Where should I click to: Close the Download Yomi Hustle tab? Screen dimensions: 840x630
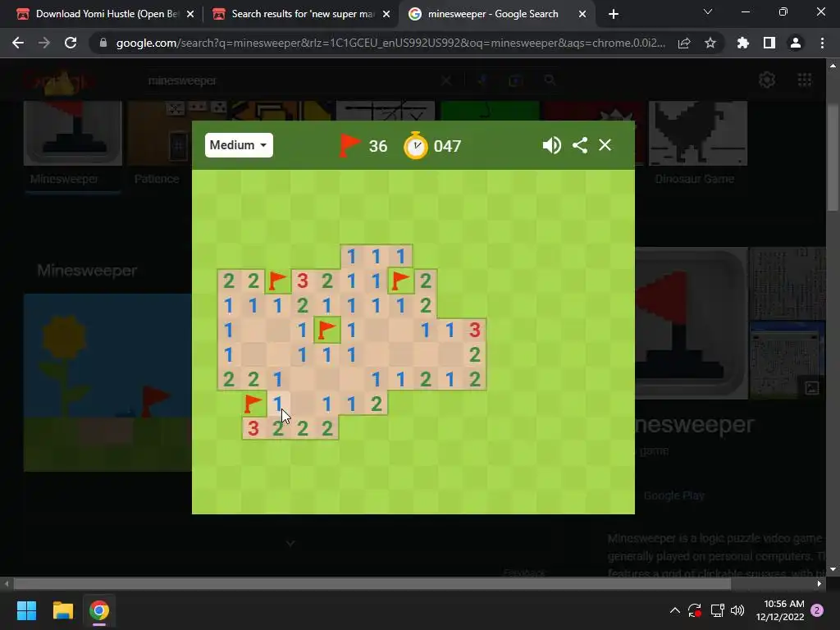[190, 14]
